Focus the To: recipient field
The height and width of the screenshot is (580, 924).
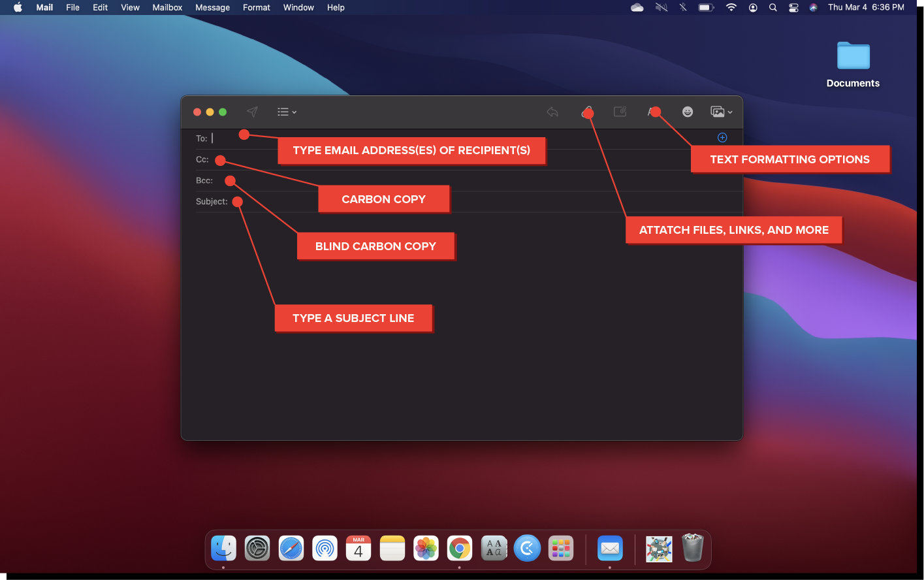462,138
